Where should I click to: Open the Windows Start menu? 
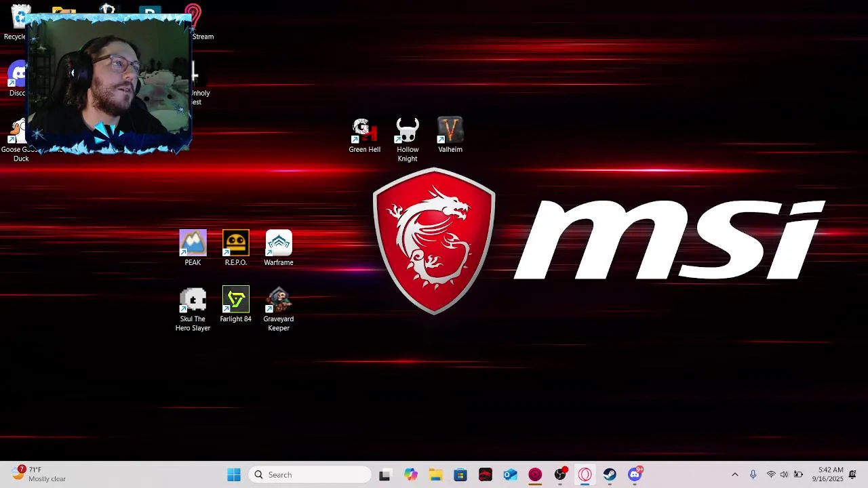[x=234, y=475]
